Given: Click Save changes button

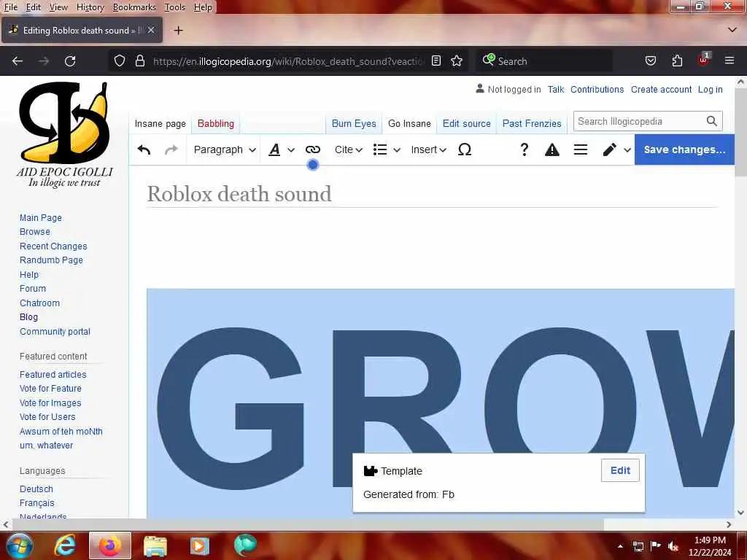Looking at the screenshot, I should click(x=684, y=149).
